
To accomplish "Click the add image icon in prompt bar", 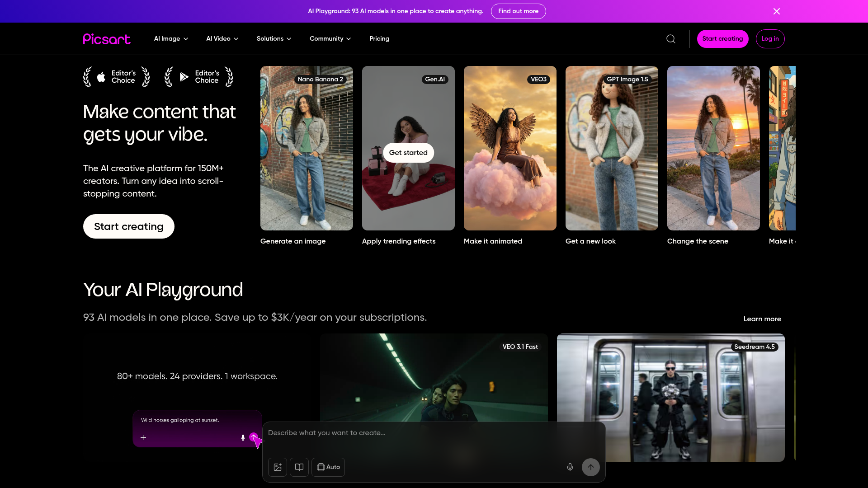I will coord(277,467).
